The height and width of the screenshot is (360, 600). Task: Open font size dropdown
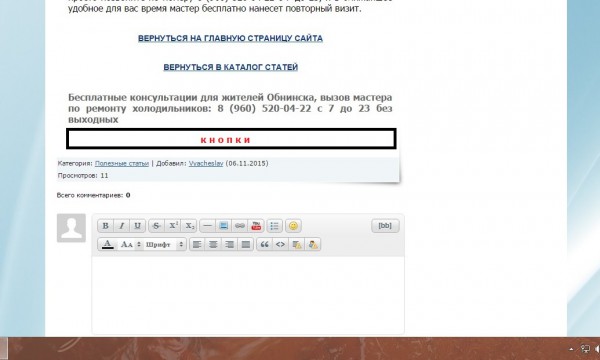point(130,244)
